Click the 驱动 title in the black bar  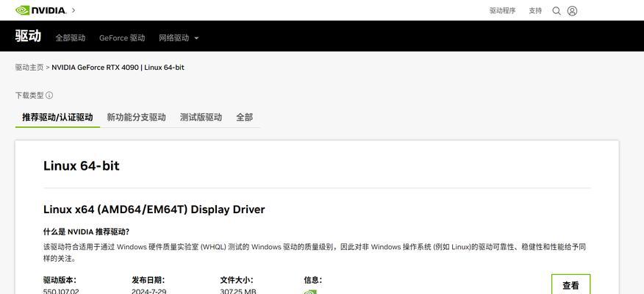point(29,36)
